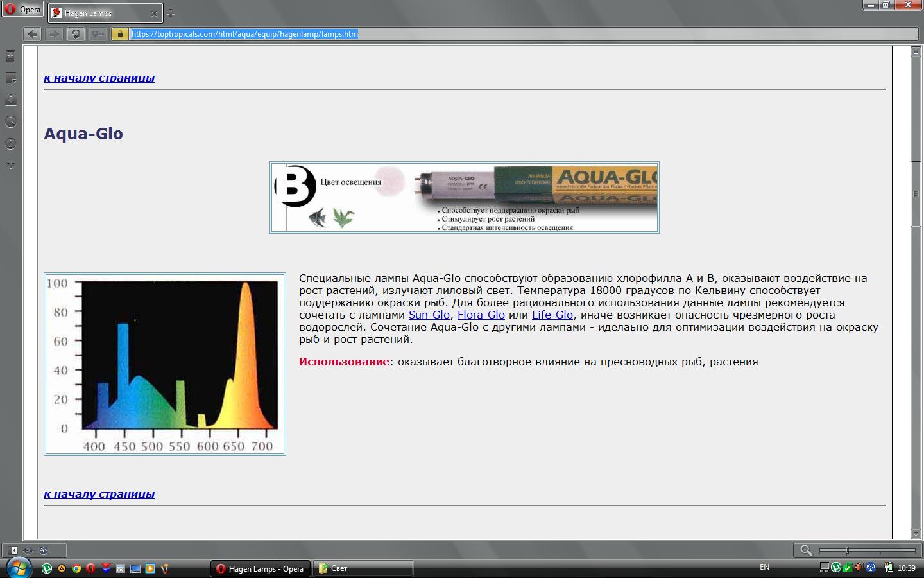
Task: Open the Info sidebar panel
Action: pyautogui.click(x=10, y=143)
